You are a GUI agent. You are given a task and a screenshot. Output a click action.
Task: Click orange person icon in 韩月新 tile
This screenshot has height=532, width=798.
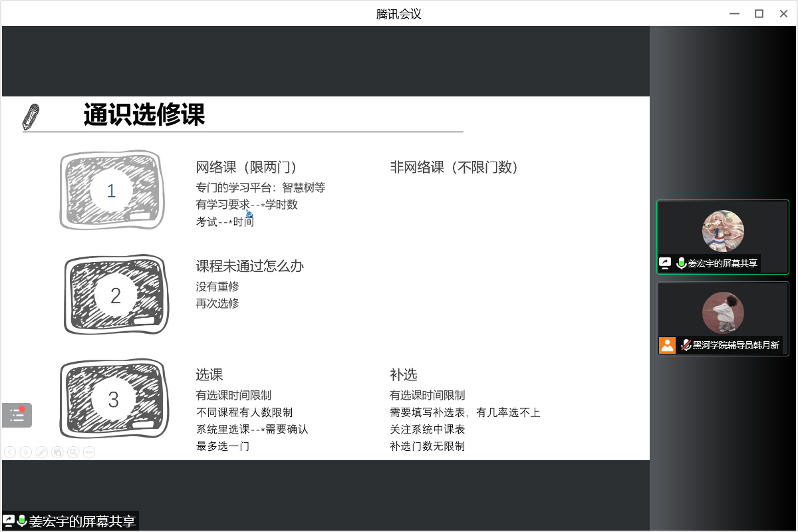tap(667, 345)
